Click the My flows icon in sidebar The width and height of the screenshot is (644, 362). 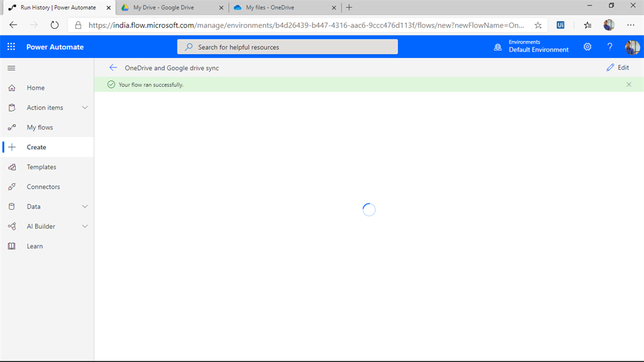[x=12, y=127]
